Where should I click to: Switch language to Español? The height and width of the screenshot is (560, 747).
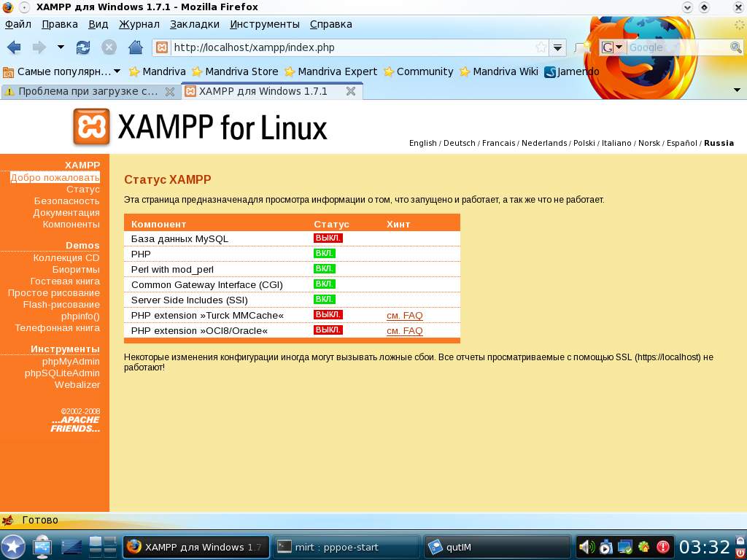coord(682,144)
